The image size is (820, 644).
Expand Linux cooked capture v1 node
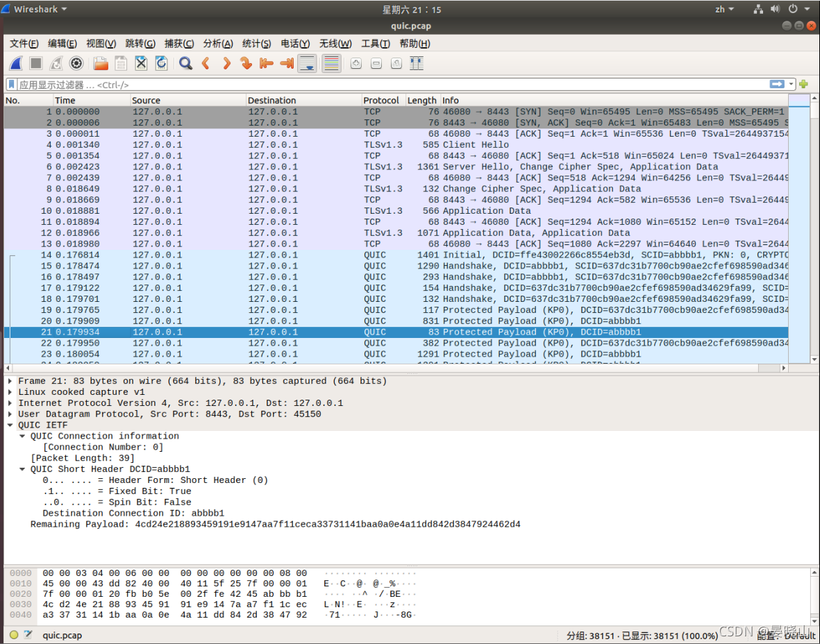pos(10,392)
